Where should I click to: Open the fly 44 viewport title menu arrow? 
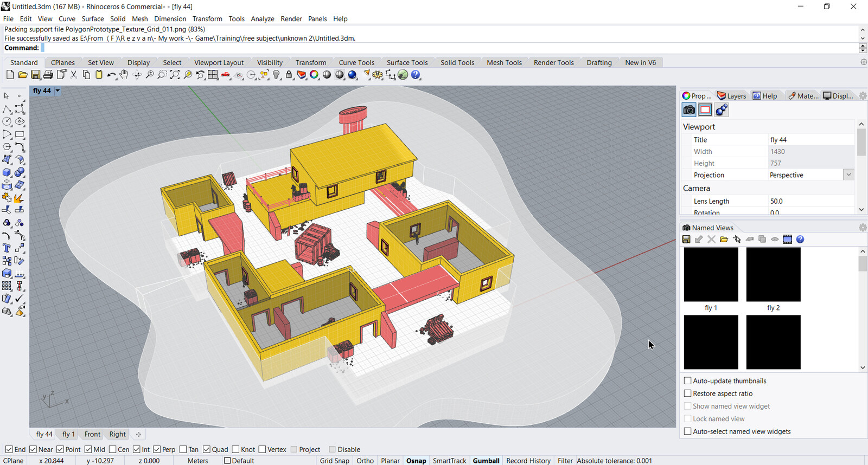pyautogui.click(x=58, y=91)
